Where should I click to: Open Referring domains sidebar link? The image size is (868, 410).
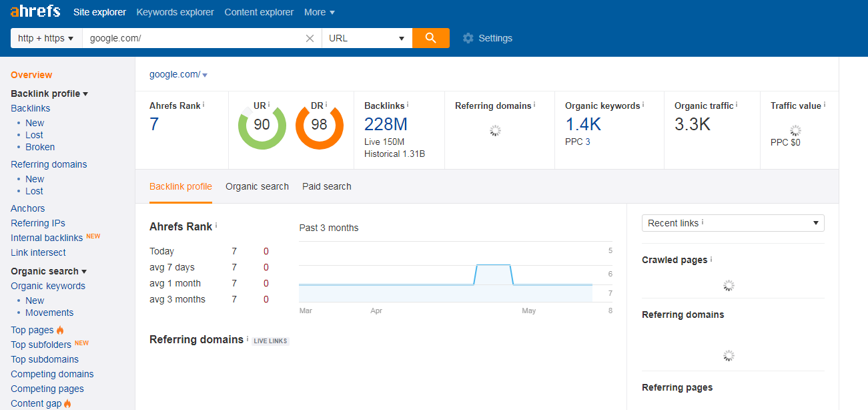(49, 164)
